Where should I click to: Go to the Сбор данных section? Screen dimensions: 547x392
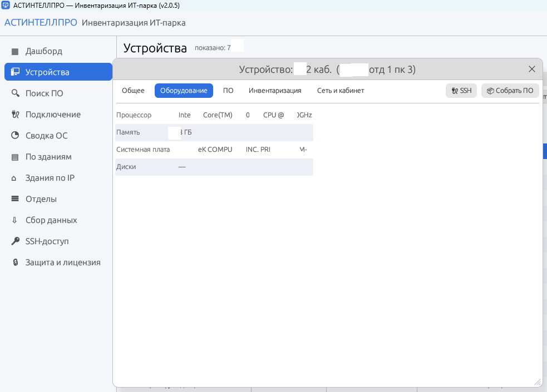click(58, 220)
